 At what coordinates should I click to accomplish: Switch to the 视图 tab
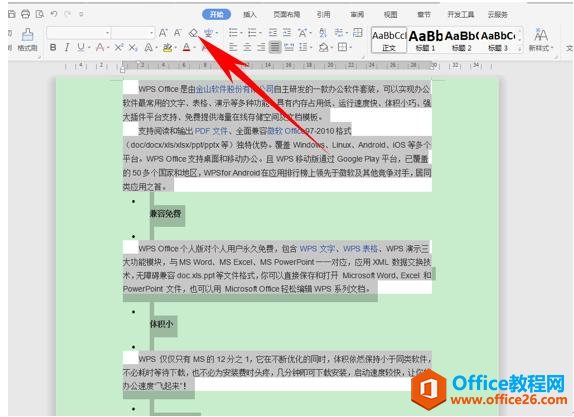(x=390, y=14)
